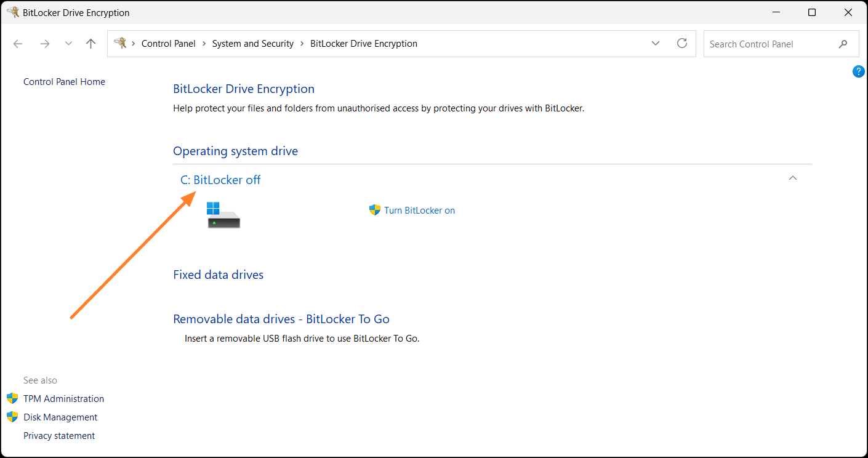Turn BitLocker on for C: drive

[x=420, y=211]
